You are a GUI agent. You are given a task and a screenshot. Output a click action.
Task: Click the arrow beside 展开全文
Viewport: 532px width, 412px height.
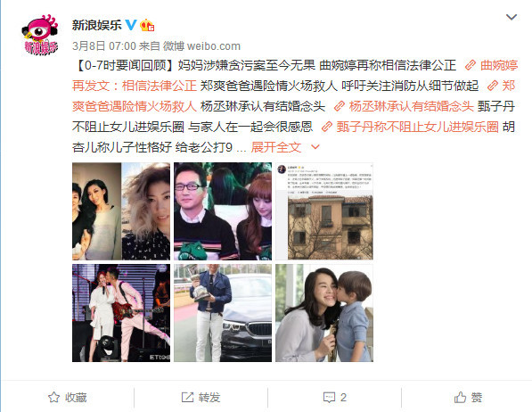[315, 147]
